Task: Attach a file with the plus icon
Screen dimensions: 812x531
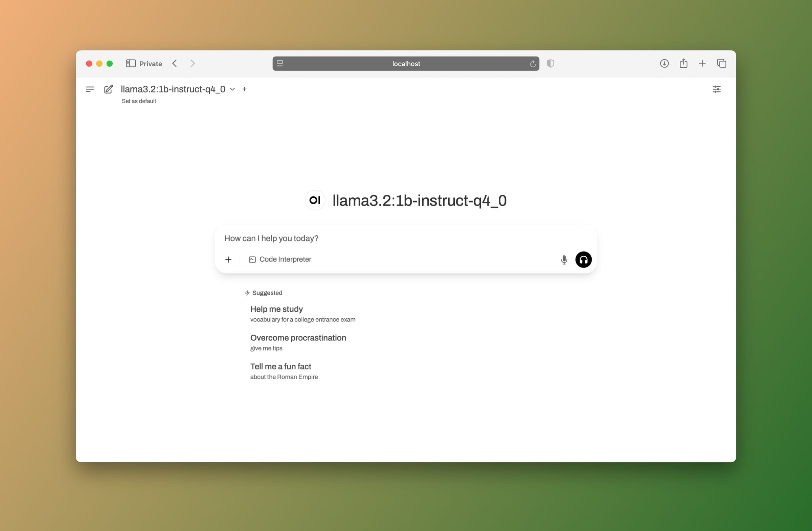Action: [x=228, y=259]
